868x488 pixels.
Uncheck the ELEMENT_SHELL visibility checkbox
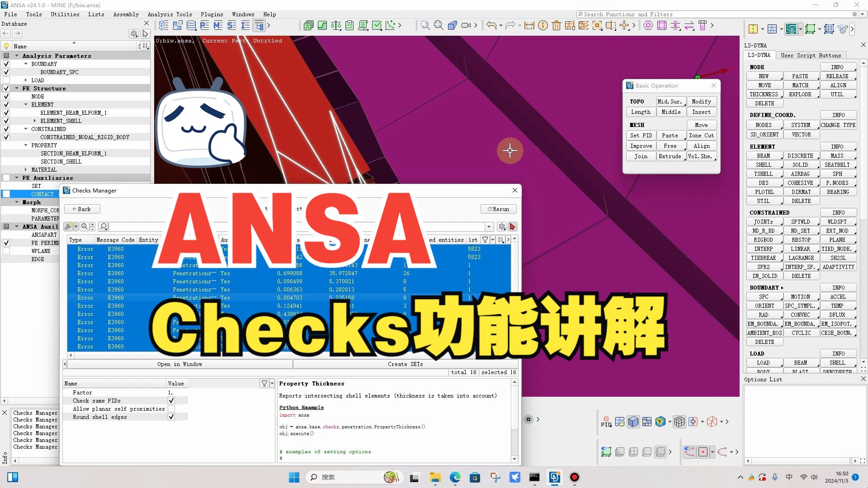(x=6, y=121)
